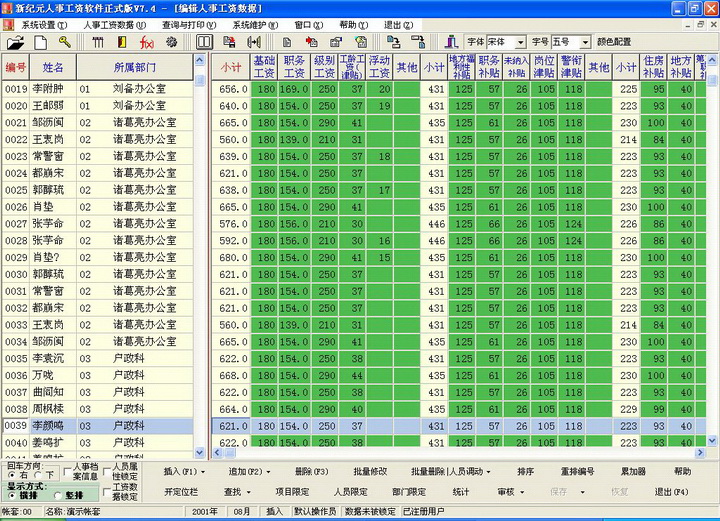Select employee row 0039 李颜鸣
This screenshot has height=521, width=720.
point(100,426)
